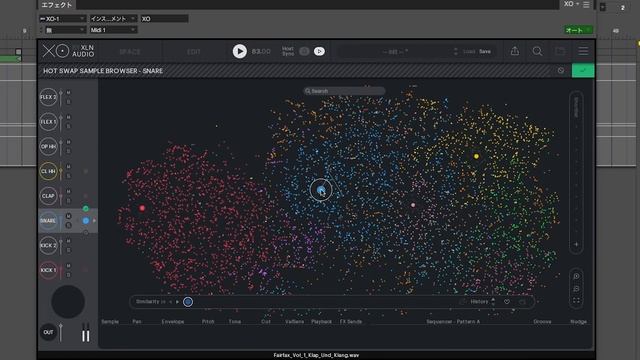Click the fit-to-view fullscreen icon
Image resolution: width=640 pixels, height=360 pixels.
click(x=576, y=301)
